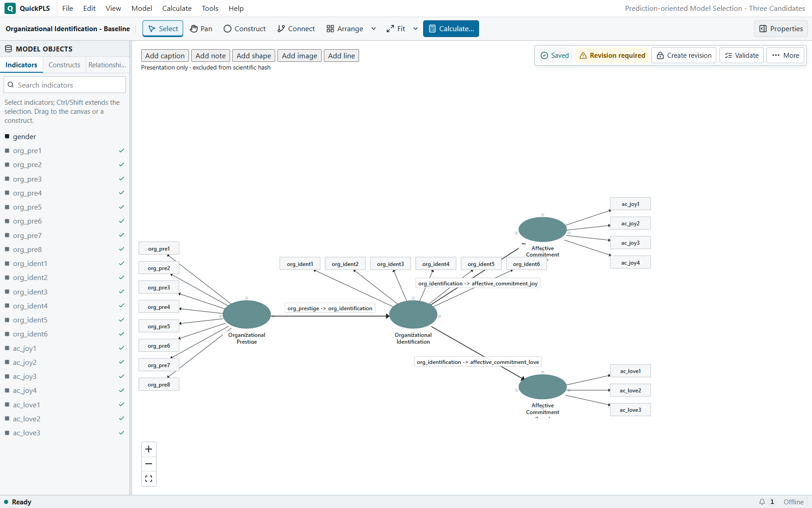Open the More options menu
Viewport: 812px width, 508px height.
785,56
